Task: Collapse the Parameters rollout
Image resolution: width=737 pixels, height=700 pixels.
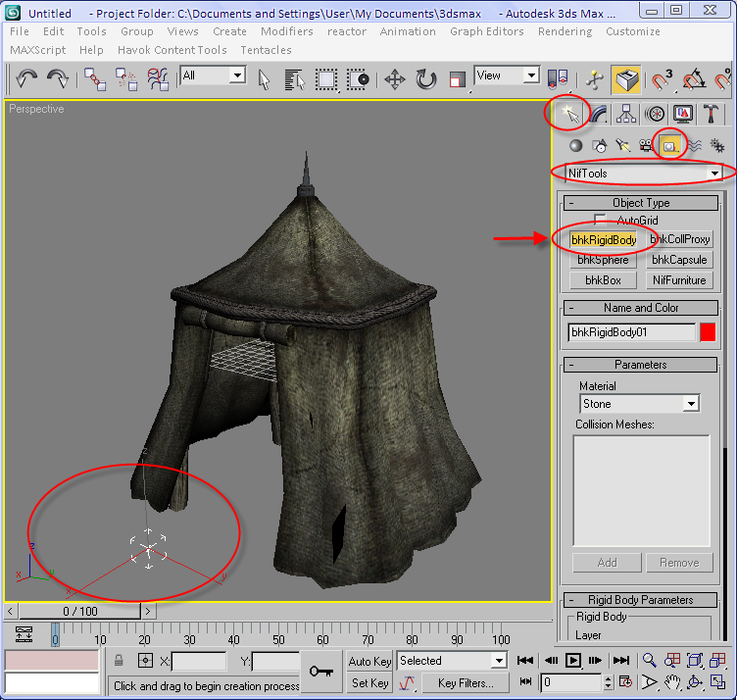Action: (640, 365)
